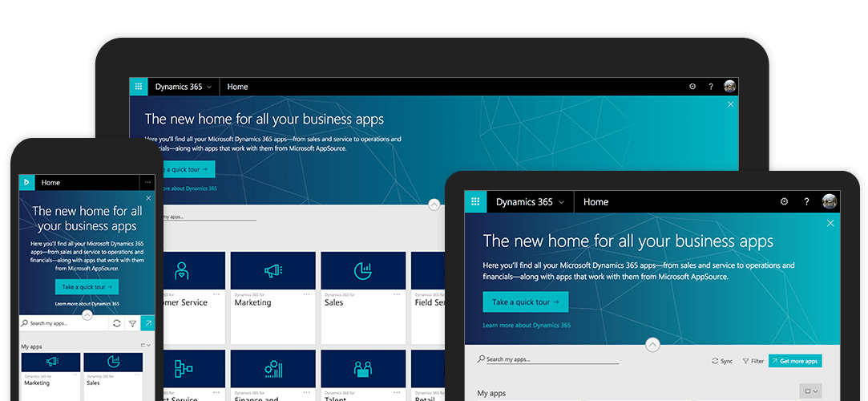
Task: Click the Search my apps field on the phone
Action: 63,323
